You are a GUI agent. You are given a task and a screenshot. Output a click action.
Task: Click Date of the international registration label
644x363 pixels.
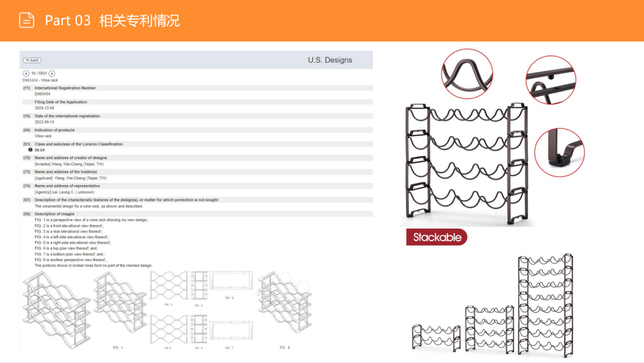pyautogui.click(x=67, y=116)
